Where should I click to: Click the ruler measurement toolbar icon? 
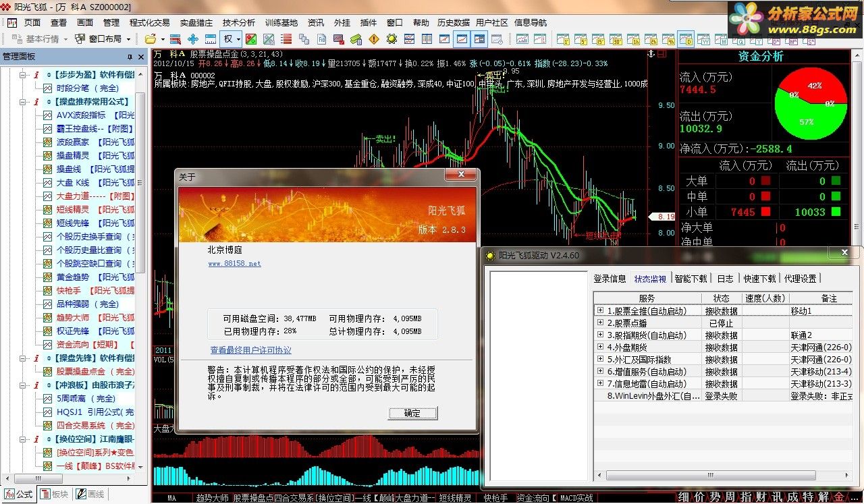tap(211, 39)
